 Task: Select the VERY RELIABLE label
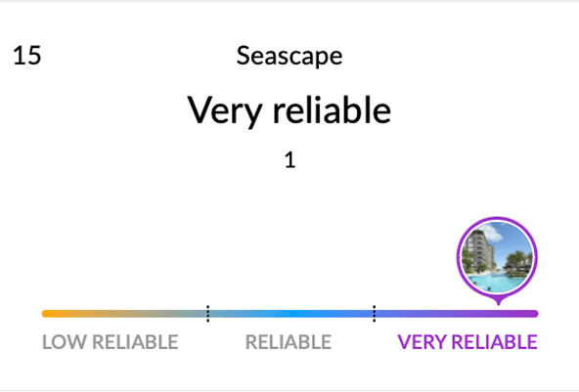tap(468, 342)
